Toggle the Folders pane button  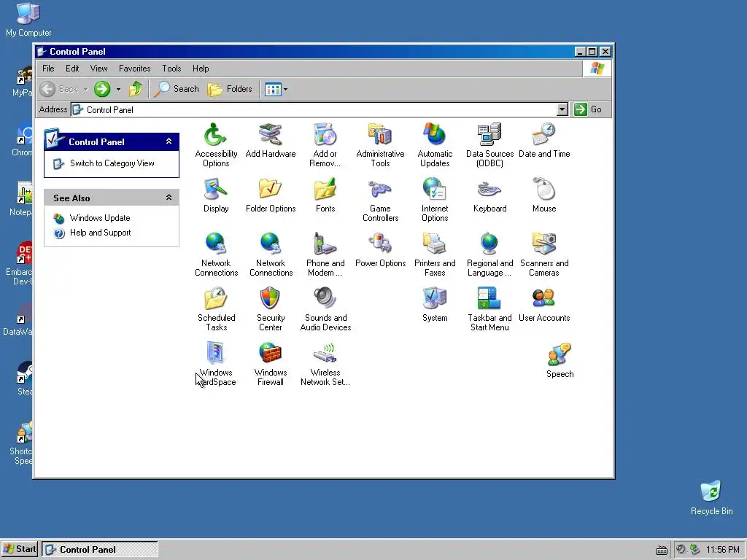click(230, 89)
